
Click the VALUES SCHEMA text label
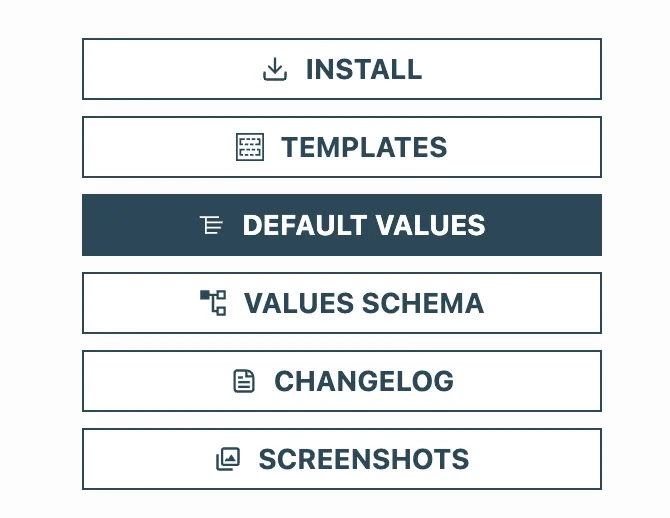coord(364,303)
